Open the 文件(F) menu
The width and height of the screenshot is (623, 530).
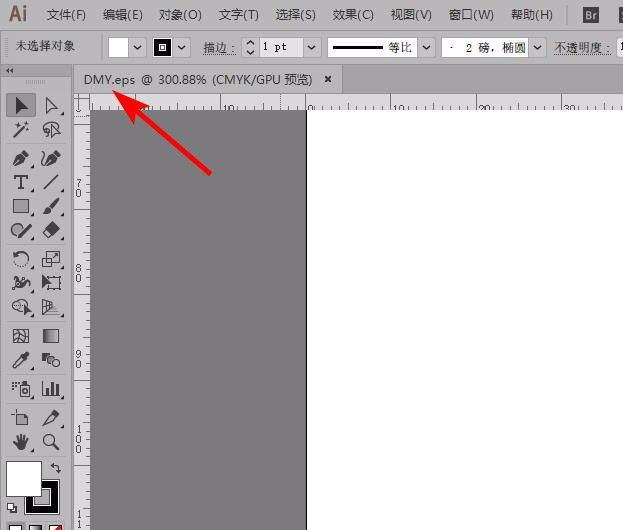coord(66,15)
